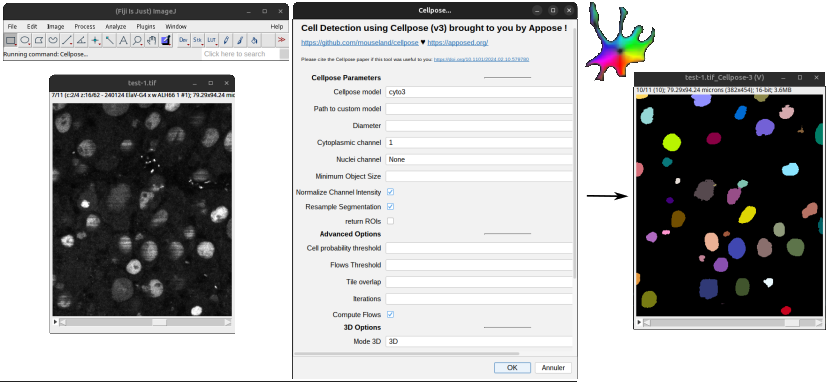Click the Cellpose-3 segmentation mask image
The height and width of the screenshot is (382, 839).
click(729, 205)
